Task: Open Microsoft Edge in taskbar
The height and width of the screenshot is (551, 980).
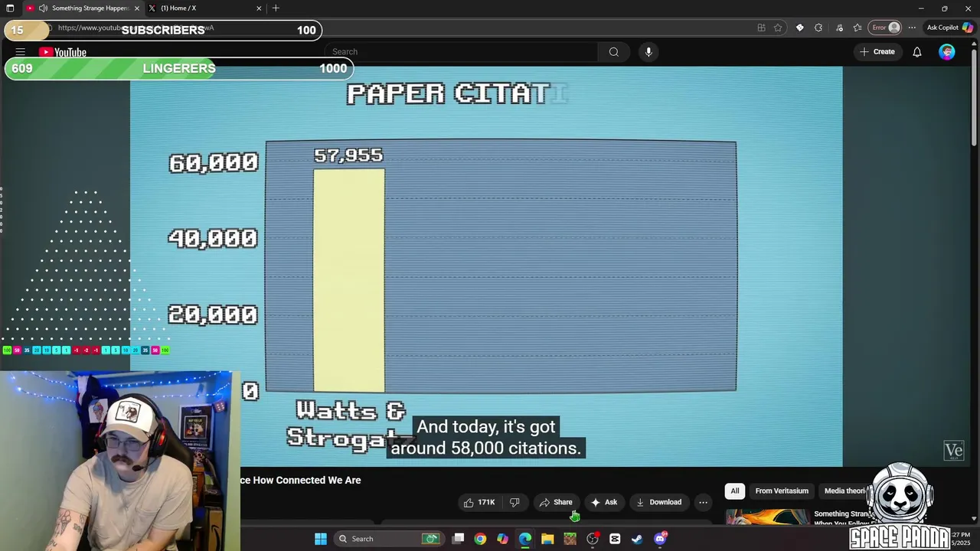Action: point(525,539)
